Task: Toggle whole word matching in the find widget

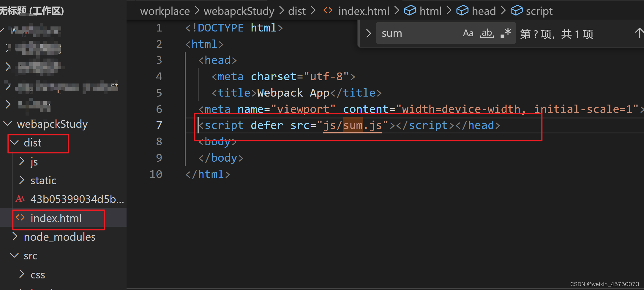Action: click(x=487, y=33)
